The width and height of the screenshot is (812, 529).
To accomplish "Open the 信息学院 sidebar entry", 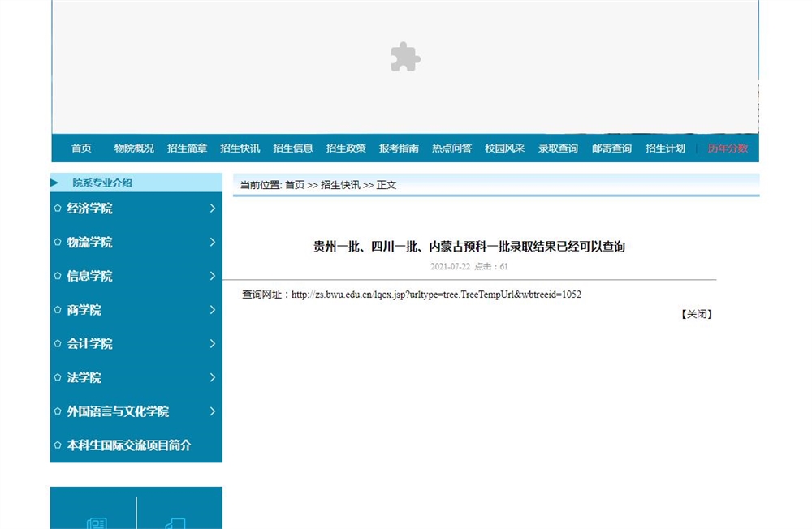I will [89, 276].
